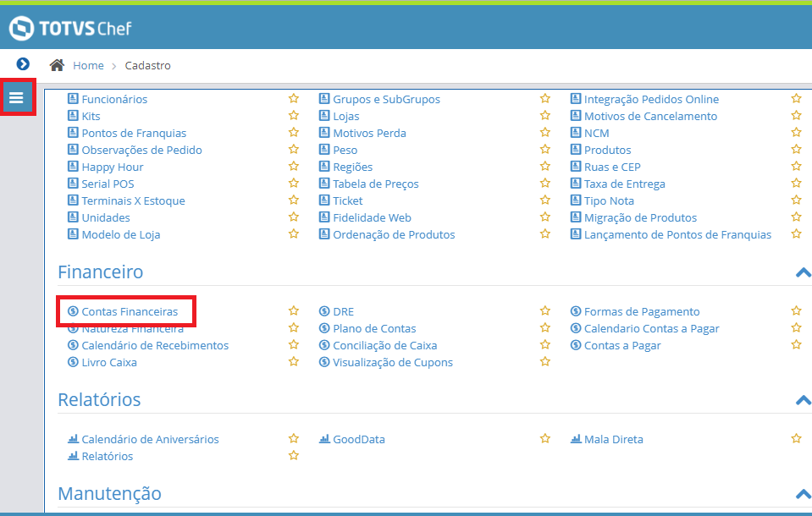The image size is (812, 516).
Task: Click the Ticket form icon
Action: coord(324,200)
